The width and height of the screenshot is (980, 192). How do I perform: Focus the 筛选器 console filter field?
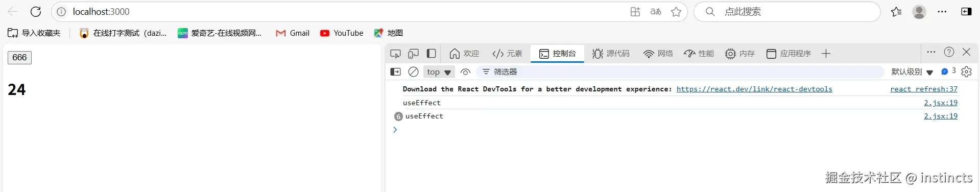point(680,72)
